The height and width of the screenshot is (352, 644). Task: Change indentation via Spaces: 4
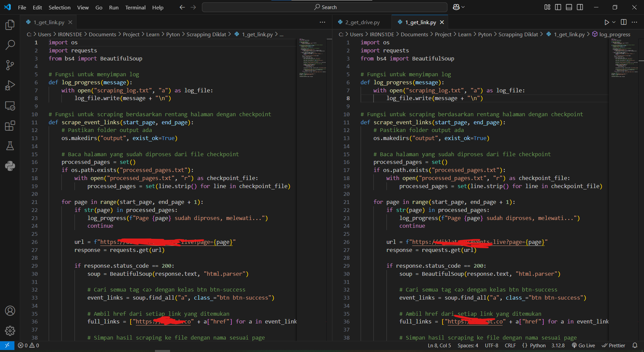[468, 345]
